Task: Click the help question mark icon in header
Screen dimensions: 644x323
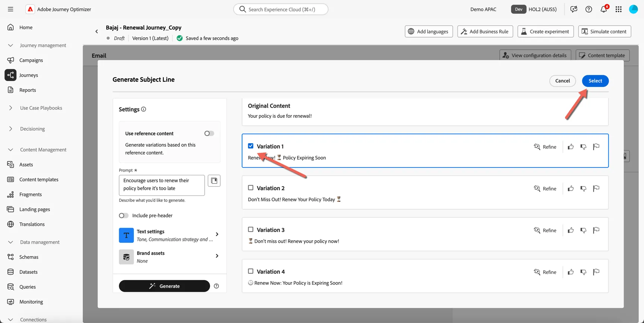Action: pyautogui.click(x=589, y=9)
